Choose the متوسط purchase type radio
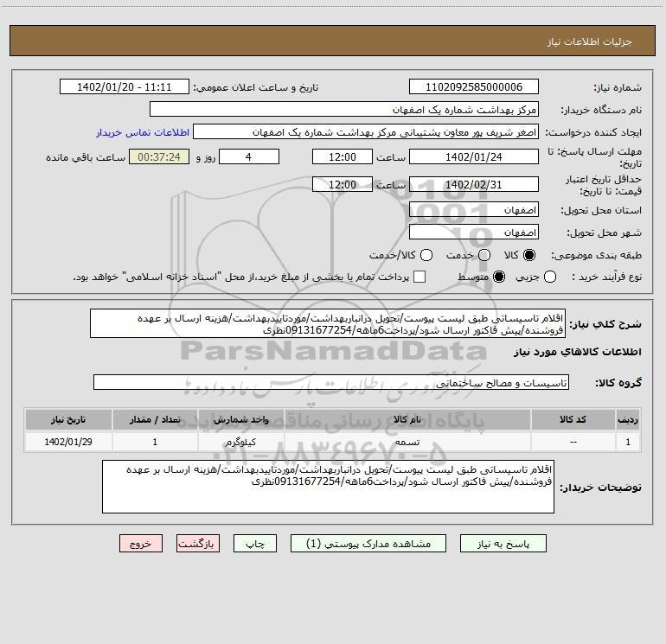The width and height of the screenshot is (666, 644). coord(499,277)
